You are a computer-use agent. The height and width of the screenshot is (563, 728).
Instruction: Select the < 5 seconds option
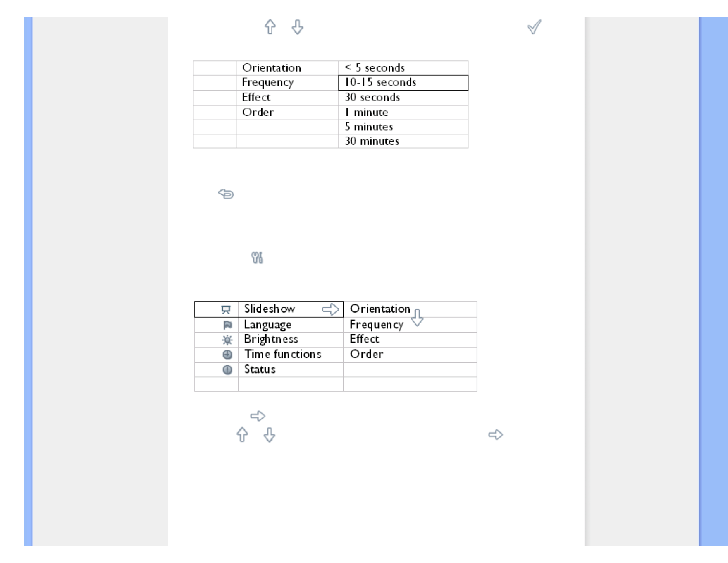pyautogui.click(x=403, y=68)
